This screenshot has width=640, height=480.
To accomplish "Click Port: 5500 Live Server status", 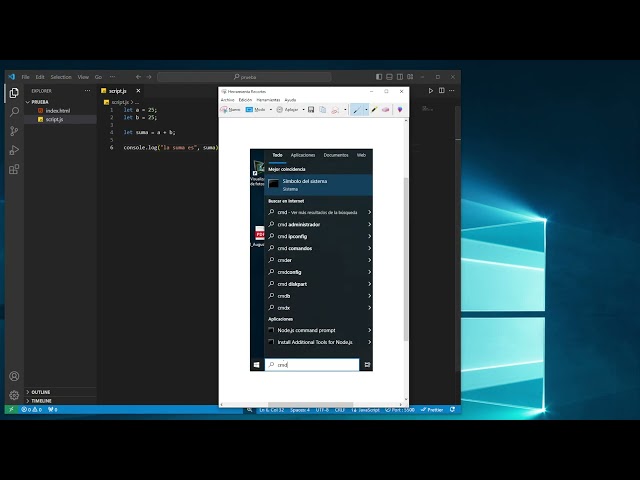I will click(400, 410).
